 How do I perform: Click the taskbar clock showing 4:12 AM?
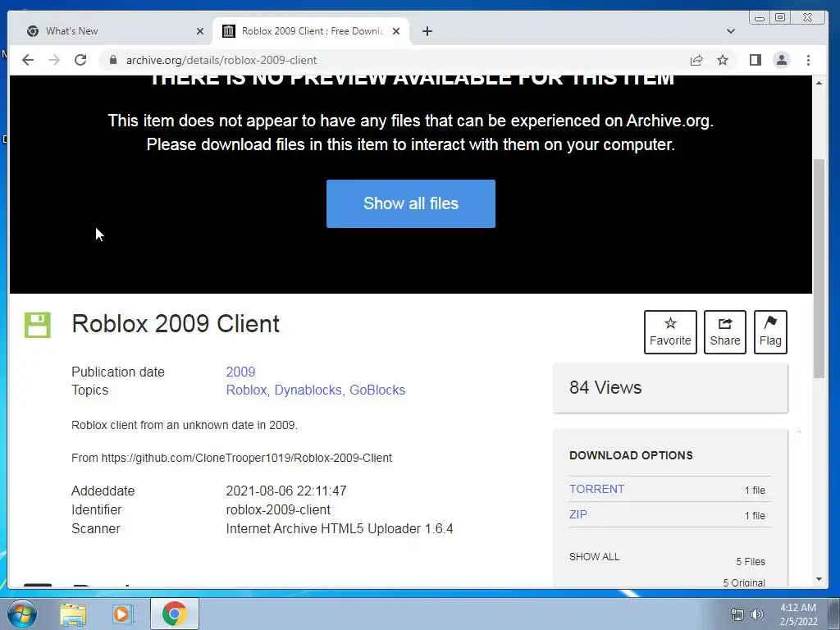798,614
